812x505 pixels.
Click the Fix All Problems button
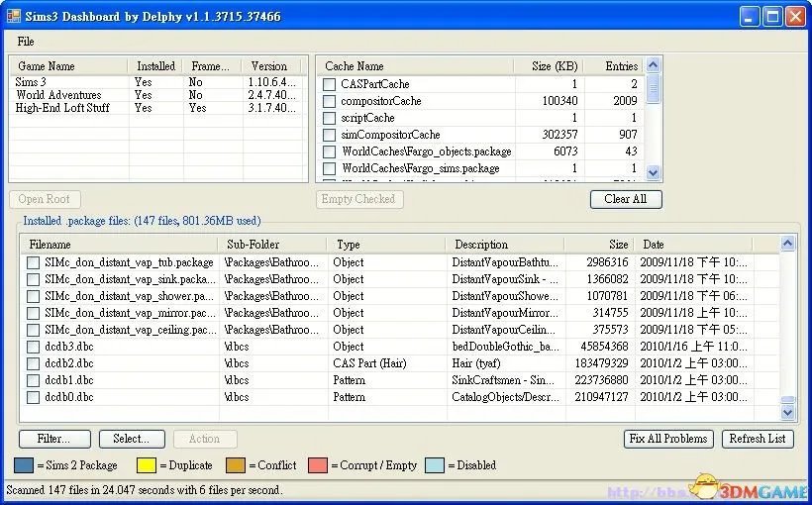coord(668,439)
